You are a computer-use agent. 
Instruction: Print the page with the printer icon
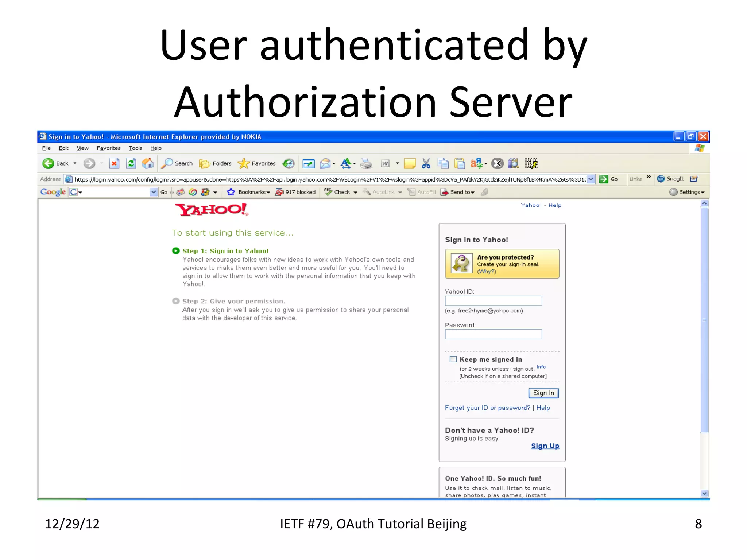tap(366, 164)
